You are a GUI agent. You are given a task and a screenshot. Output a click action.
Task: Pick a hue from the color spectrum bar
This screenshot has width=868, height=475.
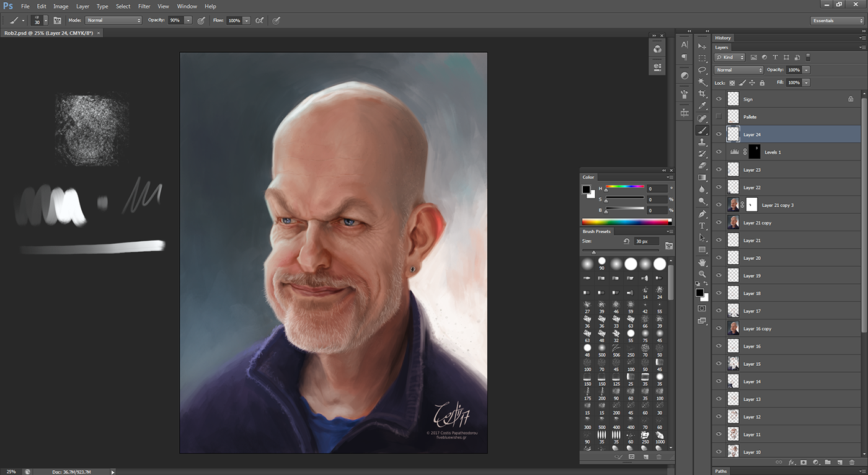(626, 221)
